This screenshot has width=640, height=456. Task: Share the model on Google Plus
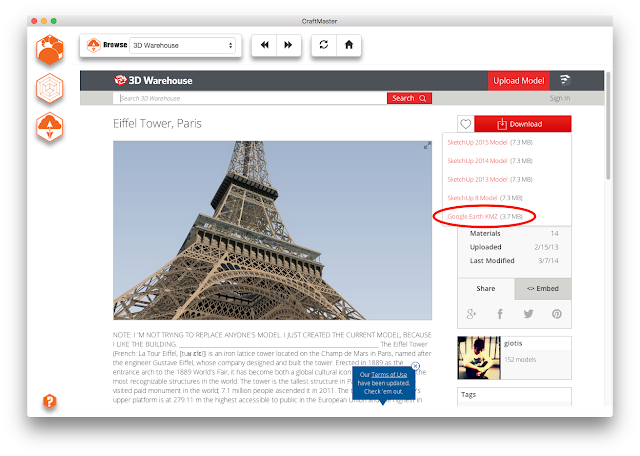(471, 314)
